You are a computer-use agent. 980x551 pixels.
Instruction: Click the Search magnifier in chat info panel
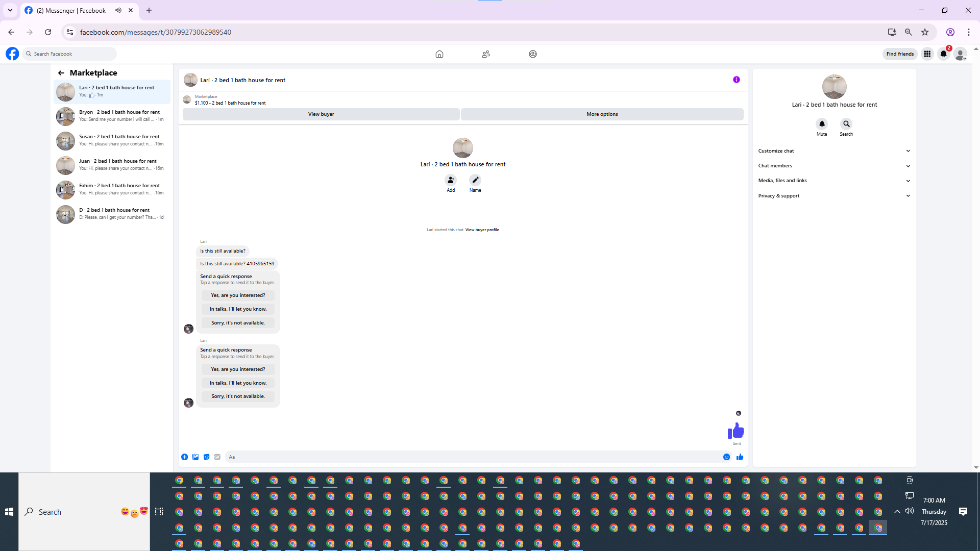point(846,124)
